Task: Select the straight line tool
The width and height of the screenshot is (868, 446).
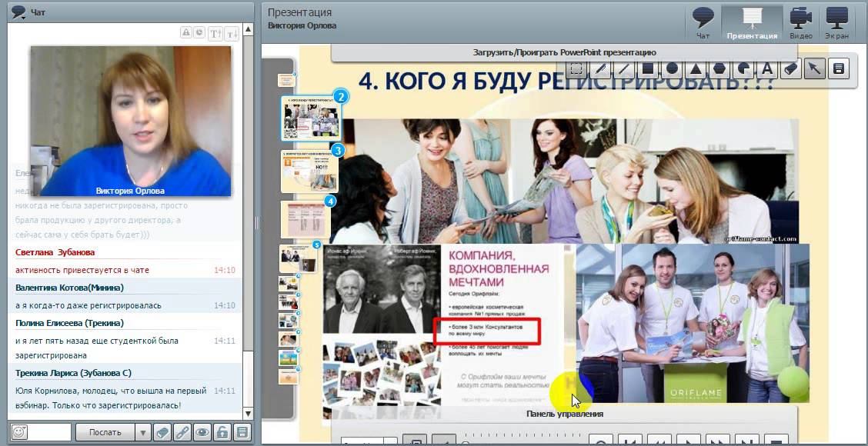Action: (625, 69)
